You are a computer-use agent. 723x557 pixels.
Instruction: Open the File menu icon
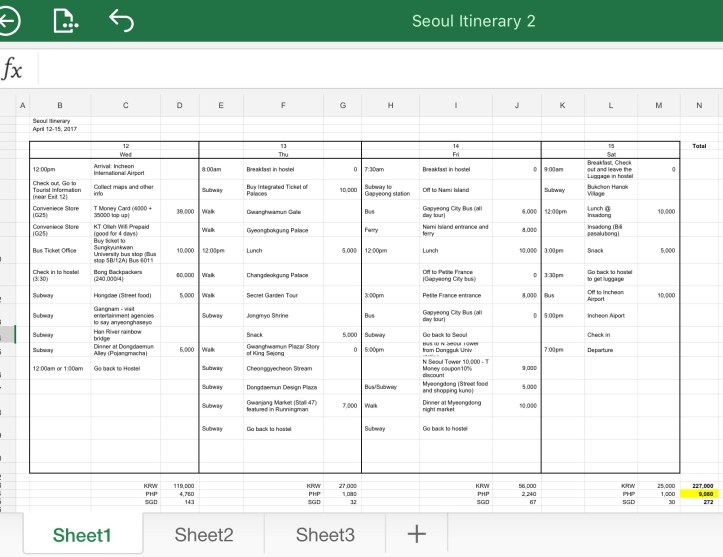click(x=64, y=20)
